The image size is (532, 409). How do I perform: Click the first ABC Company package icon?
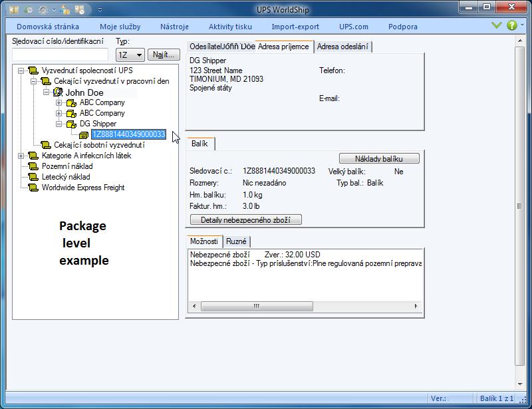pos(71,102)
